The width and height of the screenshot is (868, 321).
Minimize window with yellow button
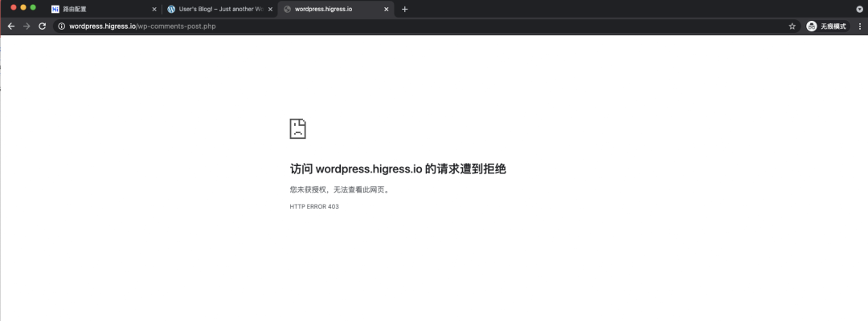click(23, 7)
